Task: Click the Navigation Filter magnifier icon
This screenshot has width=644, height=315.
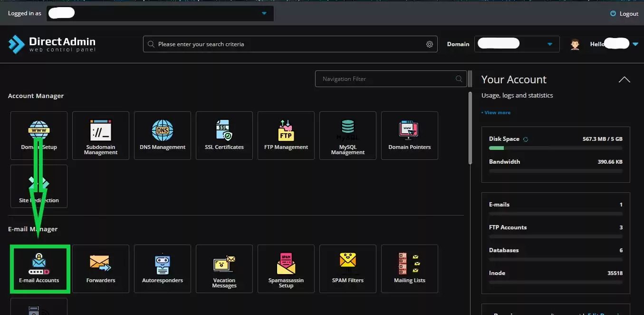Action: pos(459,79)
